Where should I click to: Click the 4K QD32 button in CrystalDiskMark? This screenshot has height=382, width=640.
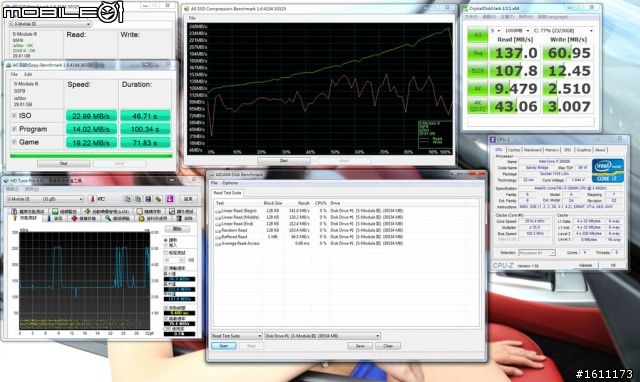(x=478, y=107)
